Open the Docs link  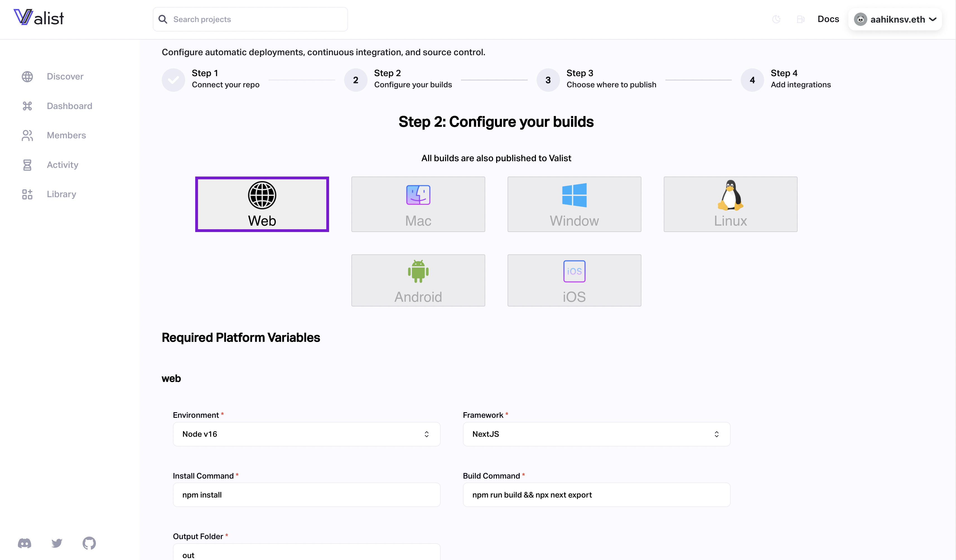[828, 19]
